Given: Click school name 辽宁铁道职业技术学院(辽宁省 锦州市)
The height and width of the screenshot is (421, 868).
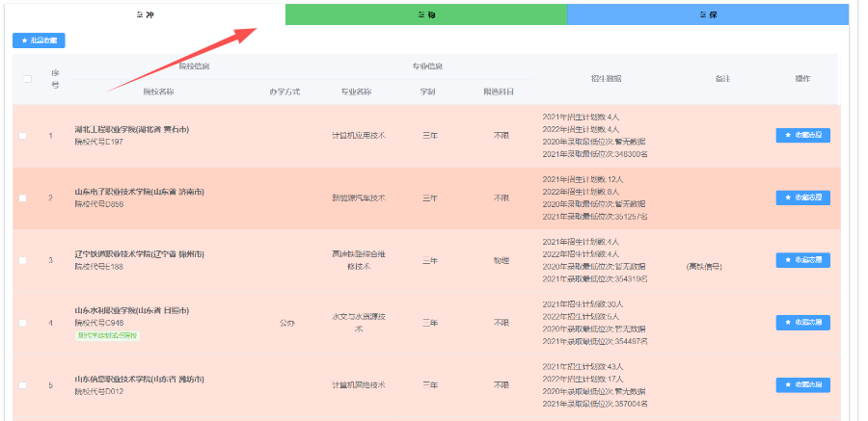Looking at the screenshot, I should [x=140, y=254].
